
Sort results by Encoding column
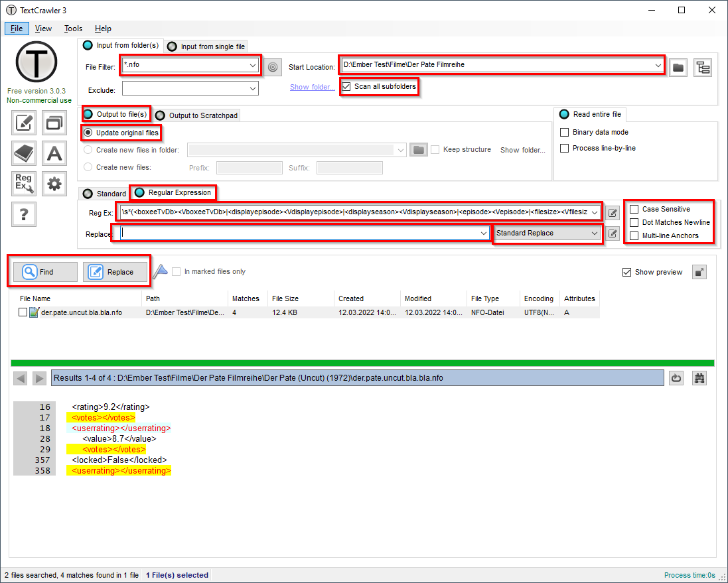click(539, 298)
